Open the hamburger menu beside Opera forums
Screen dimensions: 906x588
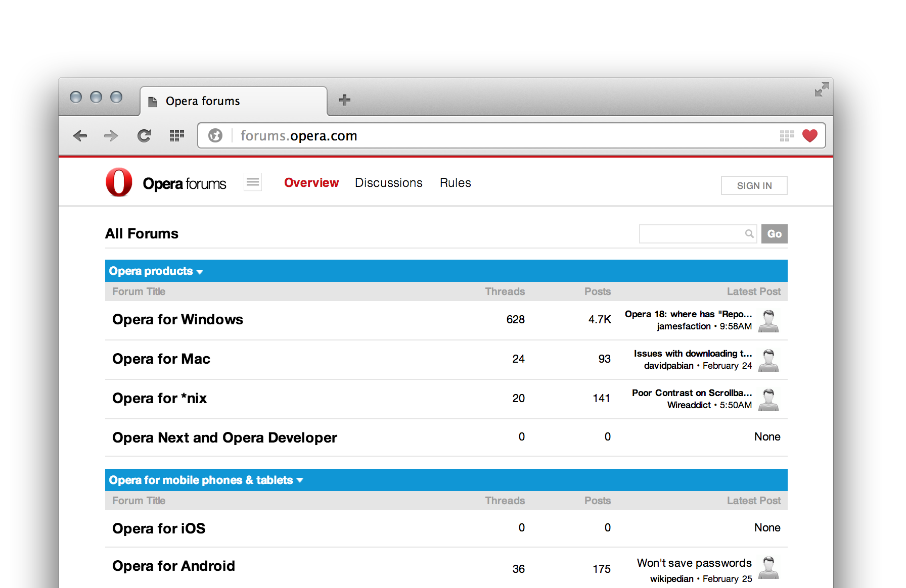253,182
